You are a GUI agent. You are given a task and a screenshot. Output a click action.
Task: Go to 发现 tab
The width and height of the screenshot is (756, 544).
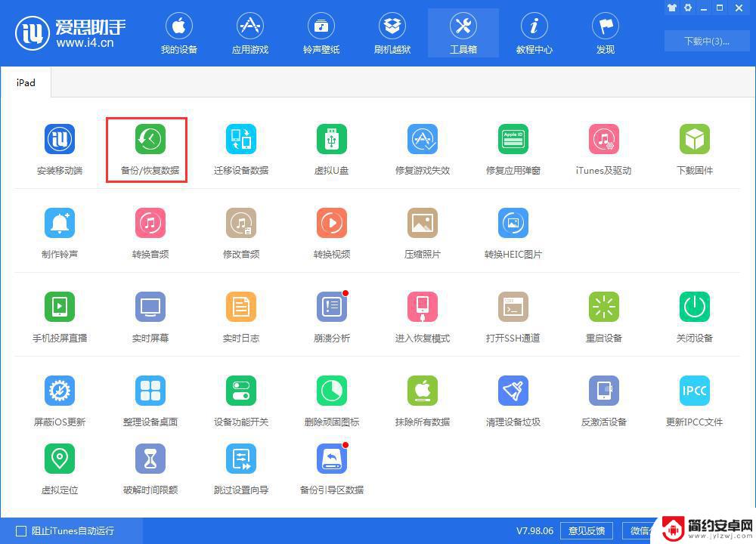tap(606, 33)
